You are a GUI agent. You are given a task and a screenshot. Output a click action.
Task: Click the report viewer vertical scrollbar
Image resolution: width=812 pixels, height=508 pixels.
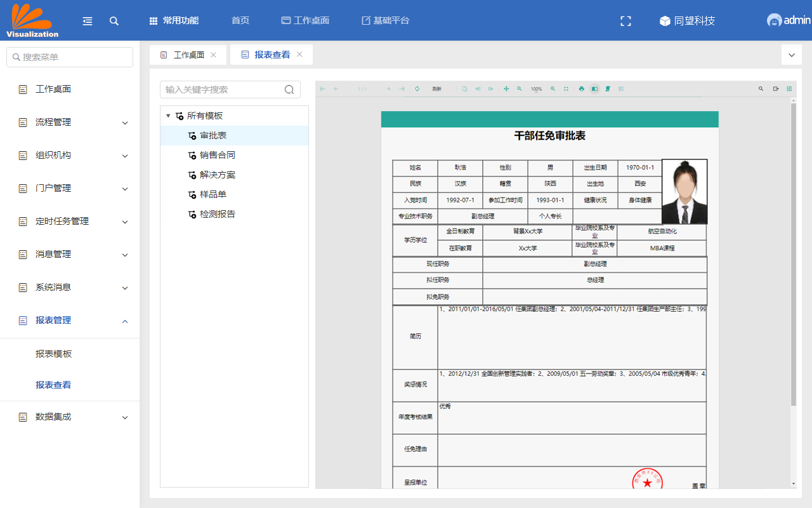[793, 254]
